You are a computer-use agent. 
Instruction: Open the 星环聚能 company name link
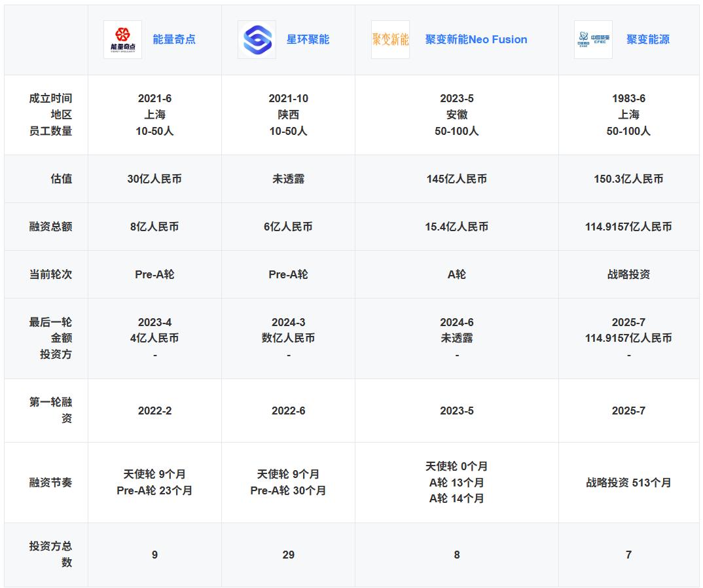click(x=308, y=39)
